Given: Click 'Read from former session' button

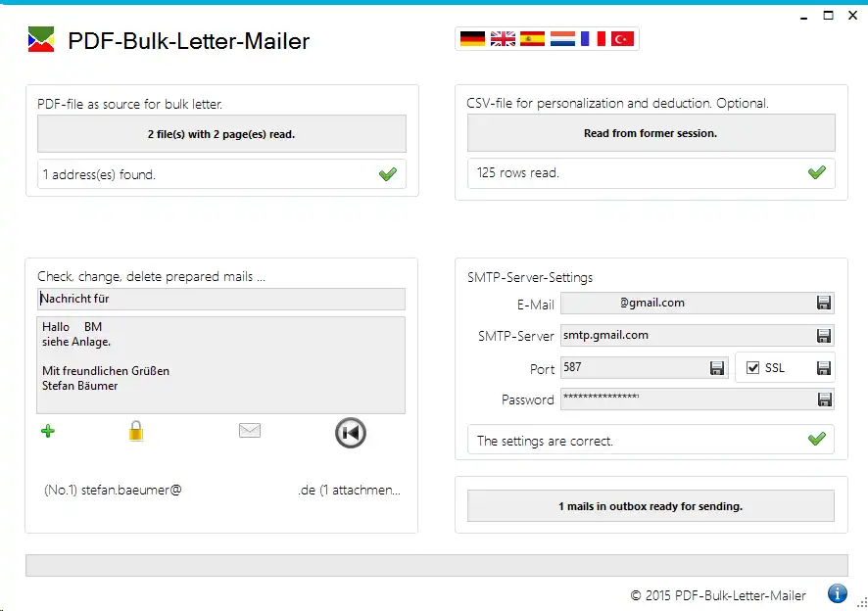Looking at the screenshot, I should click(x=651, y=133).
